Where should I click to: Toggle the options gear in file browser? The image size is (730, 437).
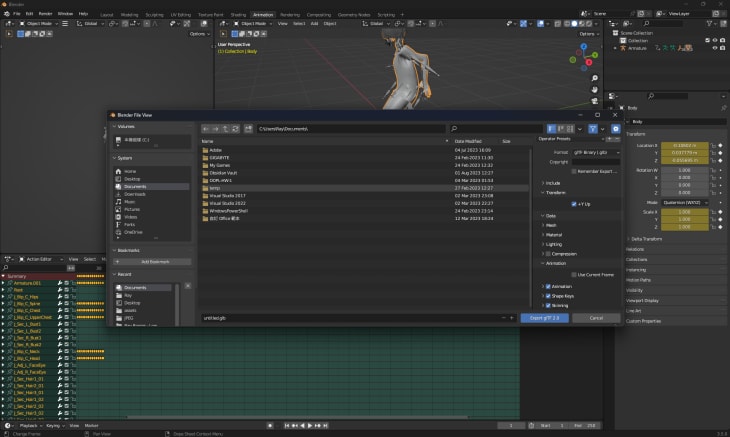click(615, 129)
